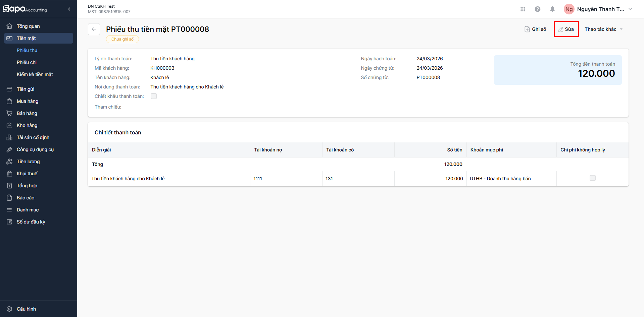
Task: Toggle the Chi phí không hợp lý checkbox
Action: click(x=592, y=178)
